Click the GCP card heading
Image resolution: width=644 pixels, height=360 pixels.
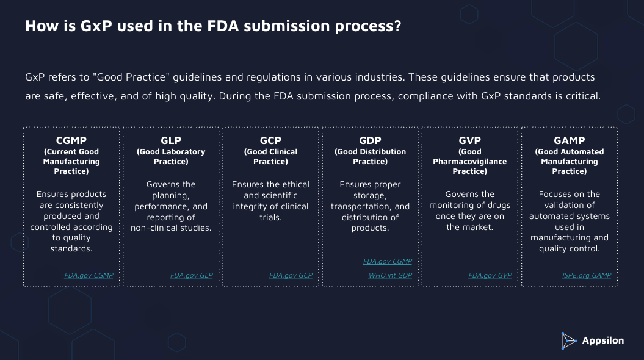tap(270, 140)
